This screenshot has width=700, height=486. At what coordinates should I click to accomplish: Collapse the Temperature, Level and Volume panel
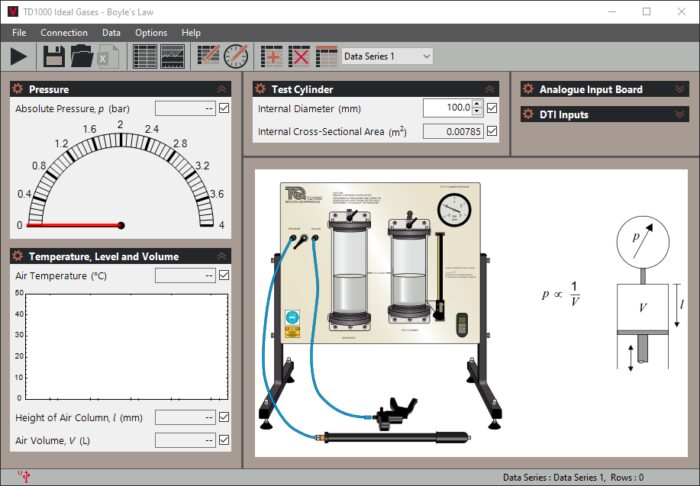(x=222, y=256)
